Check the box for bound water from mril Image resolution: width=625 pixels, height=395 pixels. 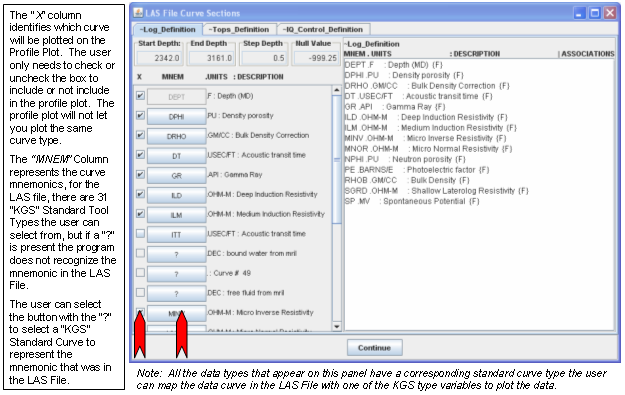(140, 253)
